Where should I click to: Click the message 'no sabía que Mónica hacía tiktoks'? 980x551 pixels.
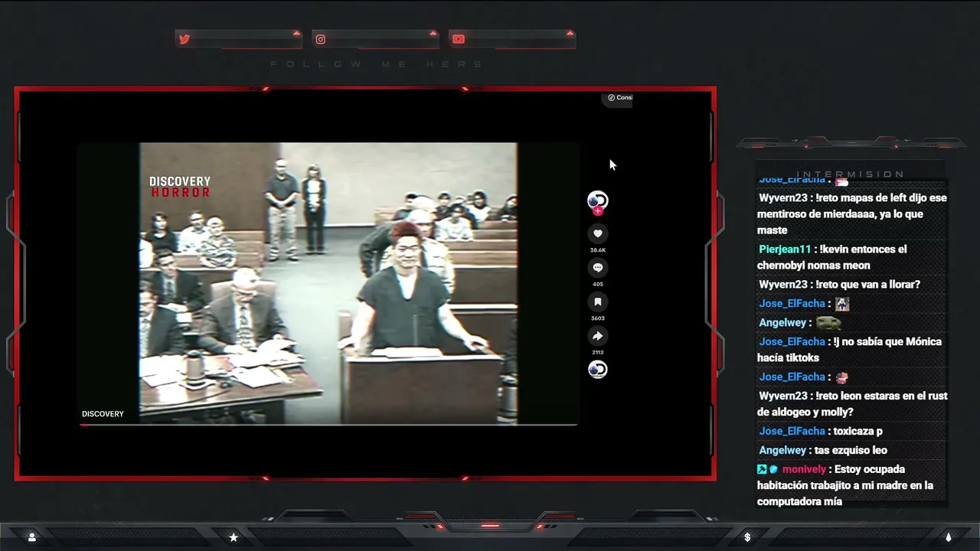pyautogui.click(x=850, y=350)
